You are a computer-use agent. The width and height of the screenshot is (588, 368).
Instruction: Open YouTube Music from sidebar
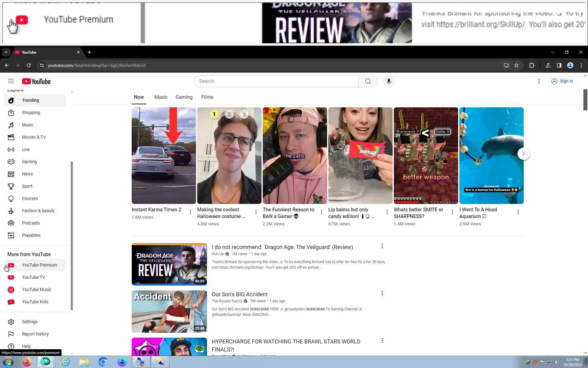pos(36,289)
